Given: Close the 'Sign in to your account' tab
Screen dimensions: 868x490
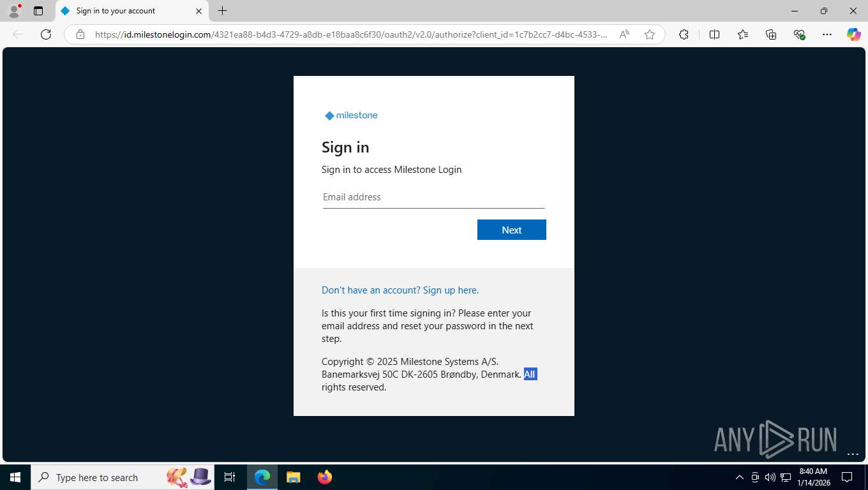Looking at the screenshot, I should tap(198, 11).
